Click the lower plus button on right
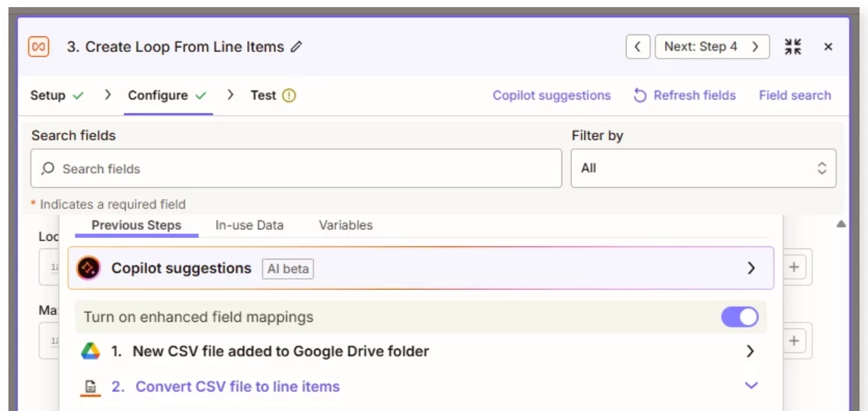 click(x=794, y=341)
